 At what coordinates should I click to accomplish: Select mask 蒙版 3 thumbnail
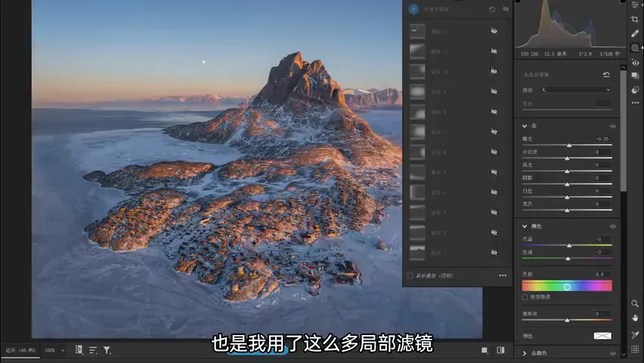[417, 213]
